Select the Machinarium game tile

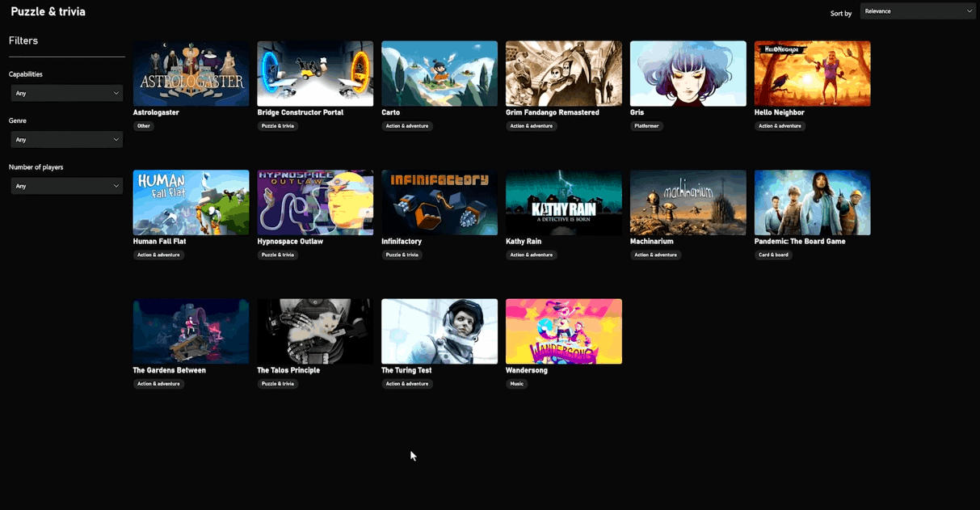(x=688, y=202)
